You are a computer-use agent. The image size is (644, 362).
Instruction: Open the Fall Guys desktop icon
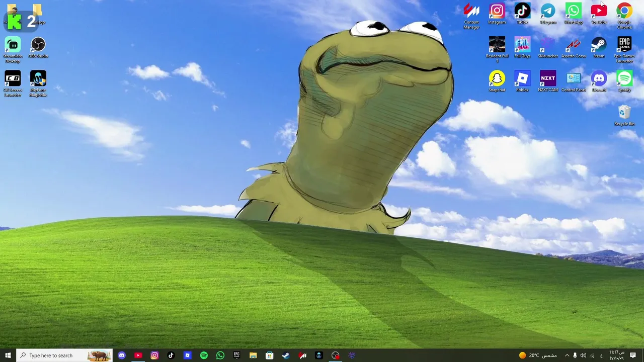(x=522, y=48)
